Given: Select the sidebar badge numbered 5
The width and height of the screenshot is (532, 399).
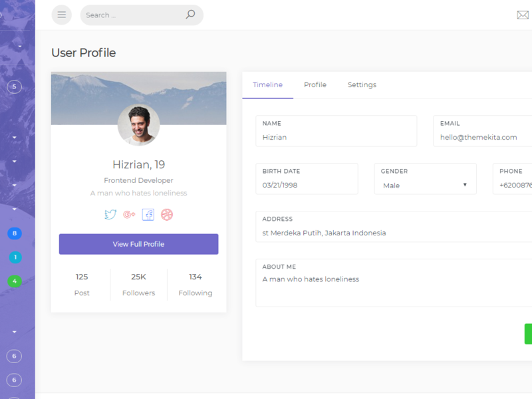Looking at the screenshot, I should coord(14,86).
